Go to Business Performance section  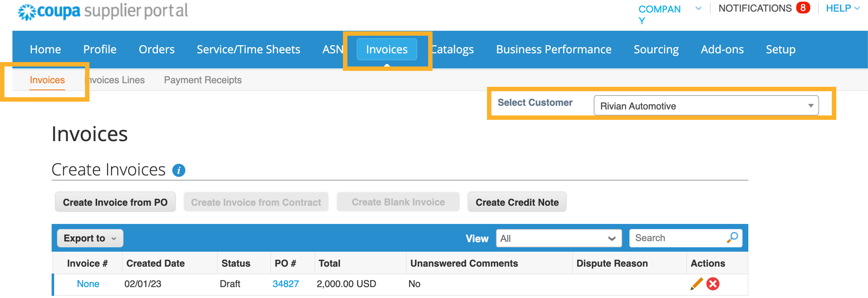point(554,49)
